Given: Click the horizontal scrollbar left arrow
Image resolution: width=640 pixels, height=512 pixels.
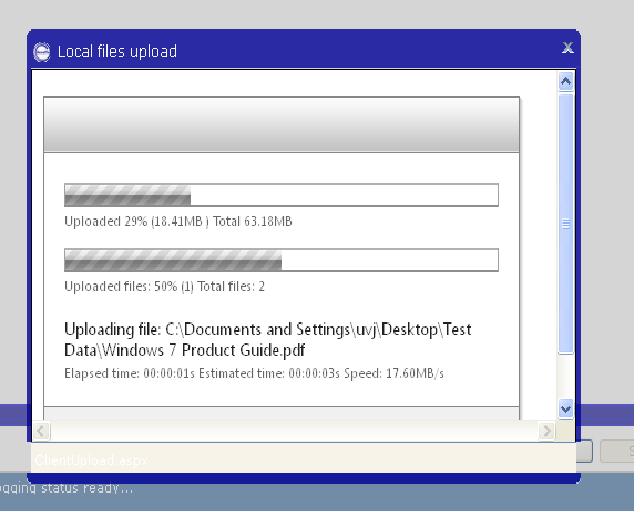Looking at the screenshot, I should (x=42, y=431).
